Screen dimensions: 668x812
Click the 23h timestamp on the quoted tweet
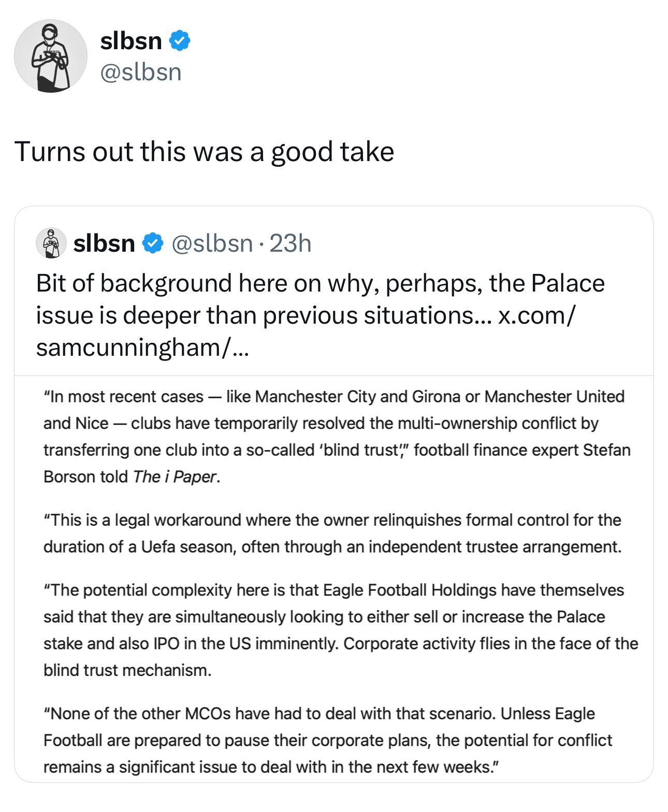[291, 243]
